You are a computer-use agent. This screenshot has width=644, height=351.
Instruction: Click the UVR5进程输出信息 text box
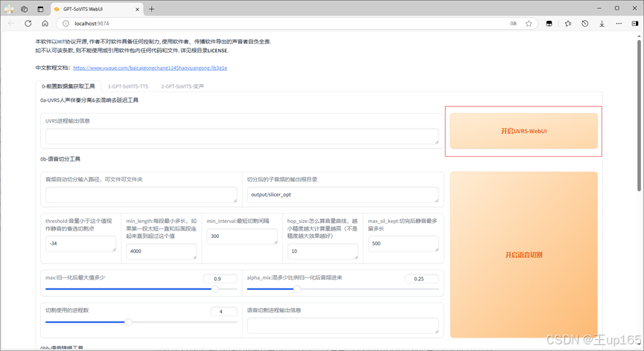point(242,136)
